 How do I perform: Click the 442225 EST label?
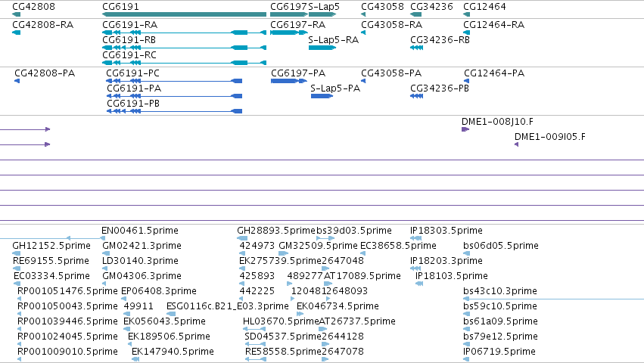257,291
